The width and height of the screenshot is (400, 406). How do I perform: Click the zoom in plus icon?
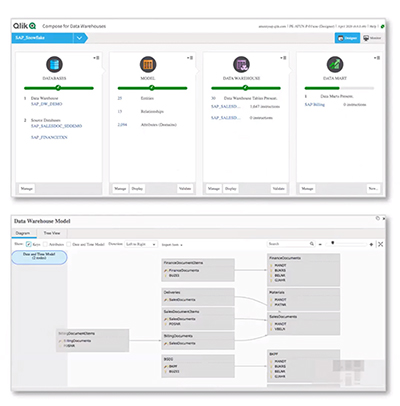371,244
